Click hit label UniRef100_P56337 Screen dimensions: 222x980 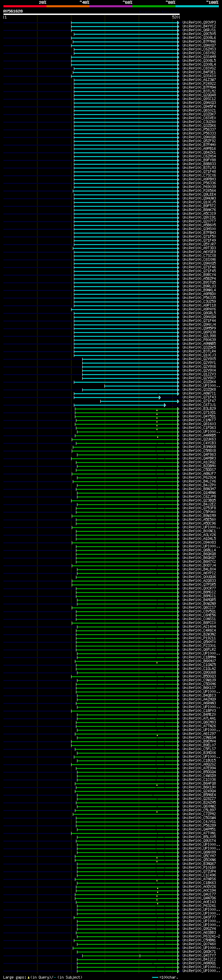click(x=199, y=129)
